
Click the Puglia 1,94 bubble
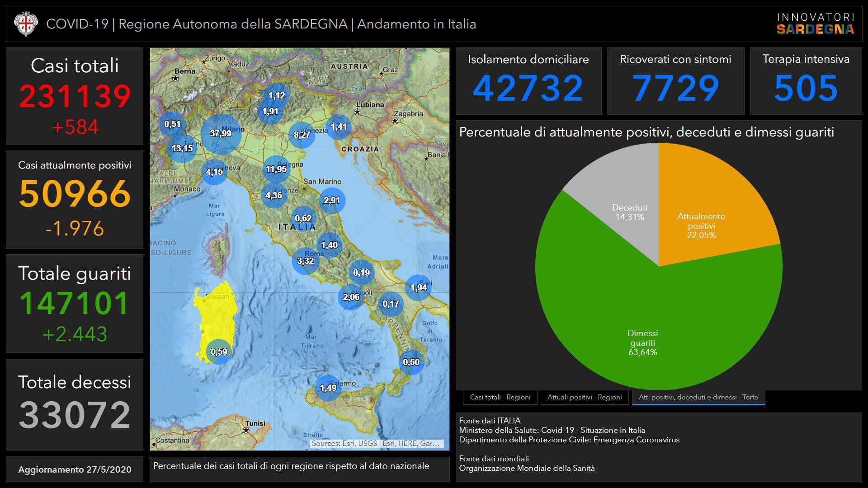click(x=419, y=287)
